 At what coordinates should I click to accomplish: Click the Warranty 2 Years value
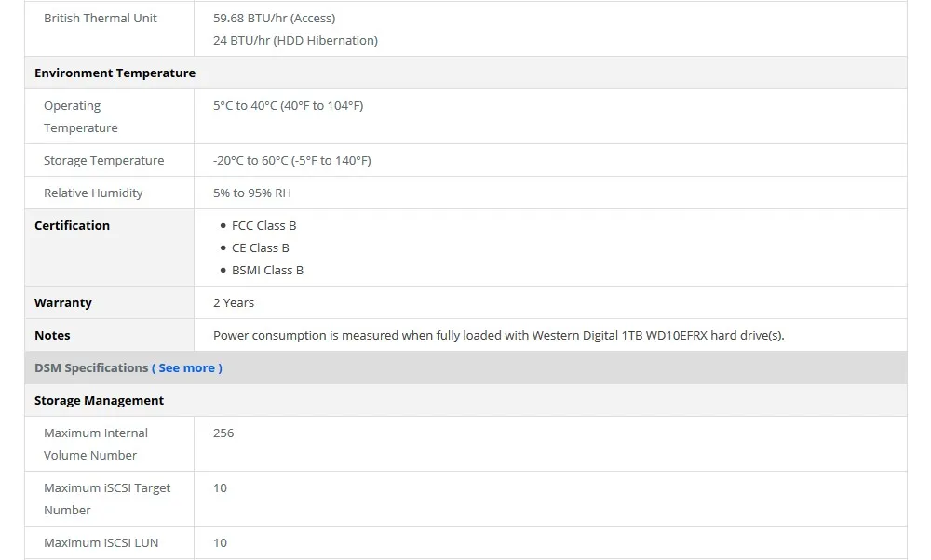(234, 303)
